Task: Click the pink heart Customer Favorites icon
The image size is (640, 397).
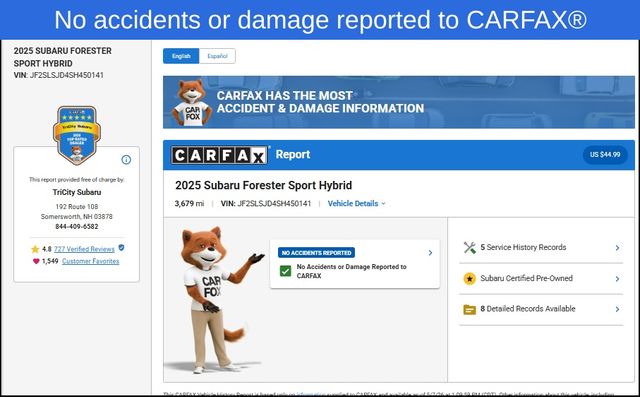Action: coord(36,261)
